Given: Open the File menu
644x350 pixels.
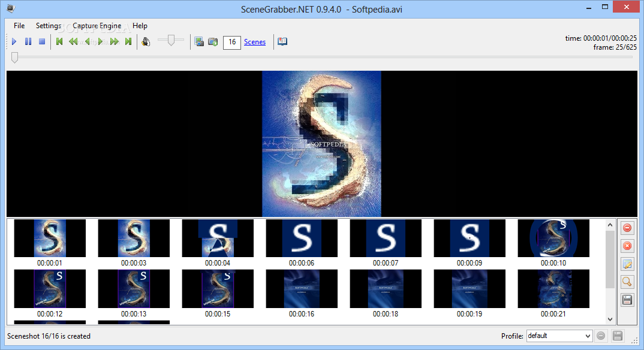Looking at the screenshot, I should pyautogui.click(x=19, y=25).
